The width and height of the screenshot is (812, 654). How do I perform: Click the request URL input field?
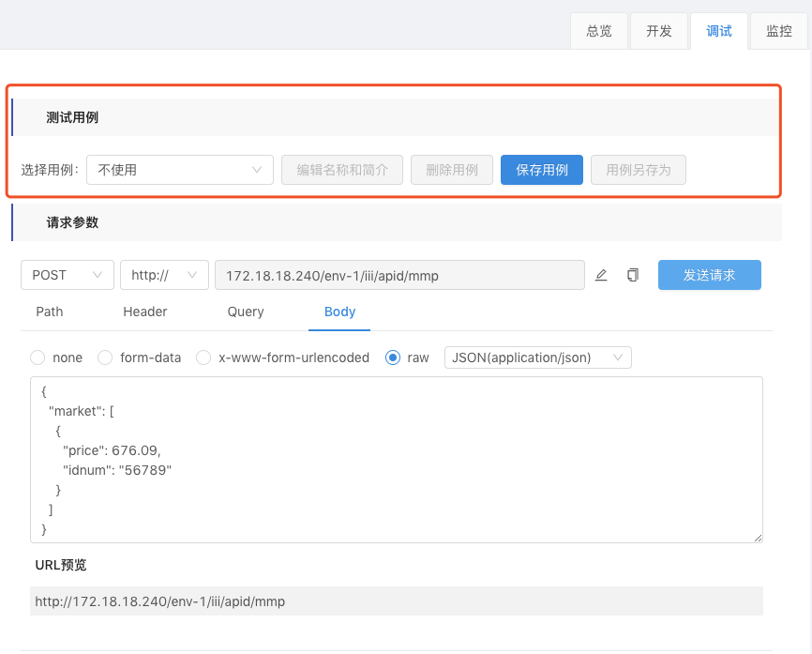[x=399, y=275]
